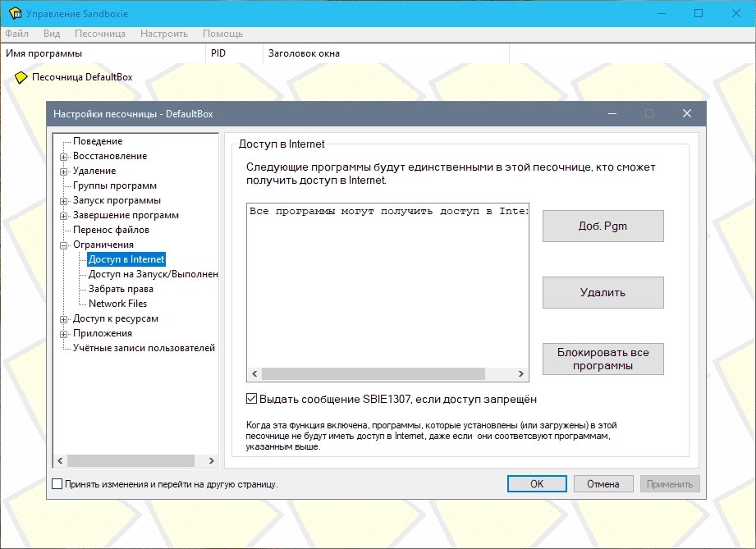Open Network Files settings page
Image resolution: width=756 pixels, height=549 pixels.
click(x=117, y=304)
